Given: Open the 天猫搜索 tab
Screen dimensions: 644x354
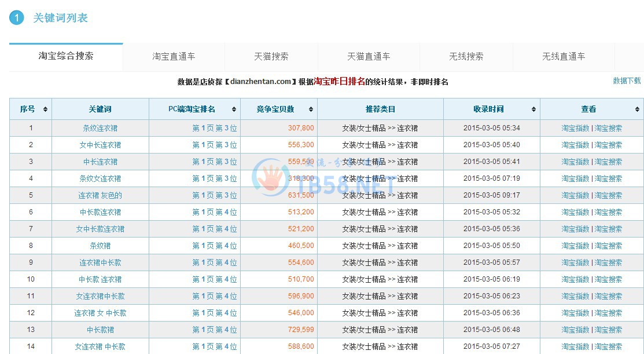Looking at the screenshot, I should (271, 57).
